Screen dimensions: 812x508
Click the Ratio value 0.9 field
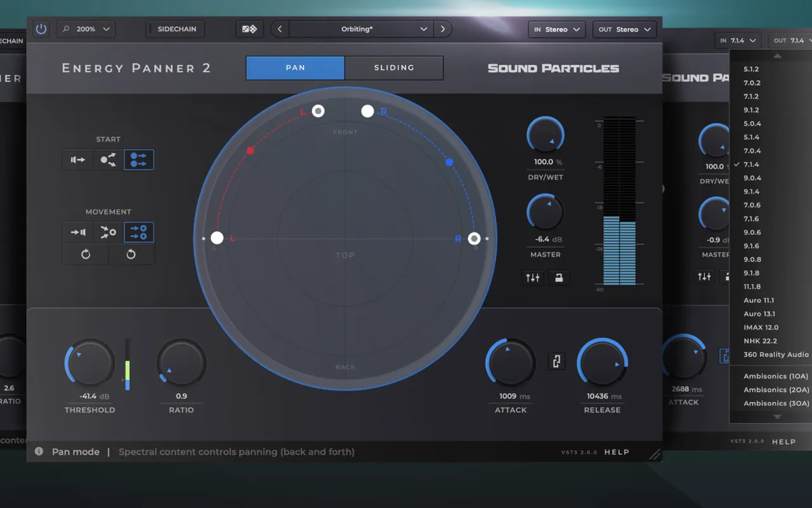(x=181, y=396)
